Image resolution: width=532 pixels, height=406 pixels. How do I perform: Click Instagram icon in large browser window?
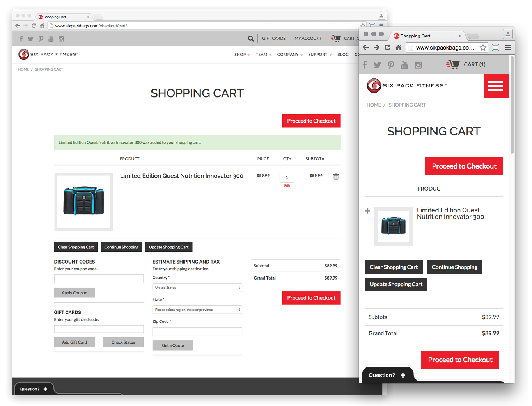click(x=61, y=39)
